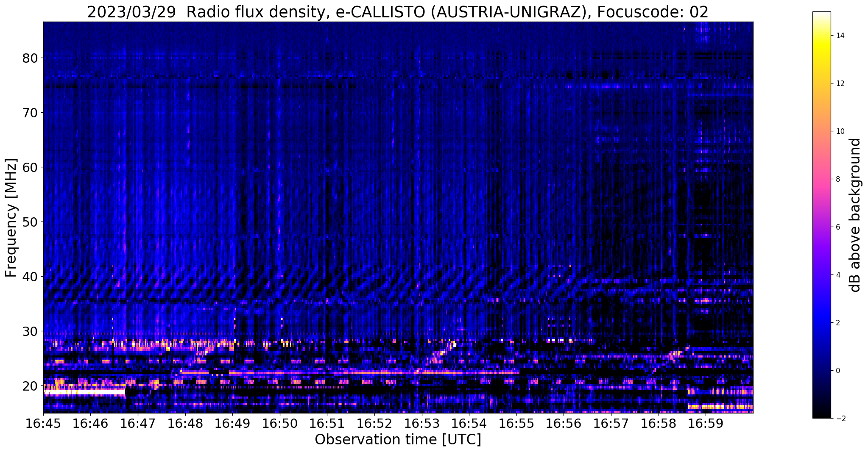
Task: Click the white top of the colorbar
Action: (821, 15)
